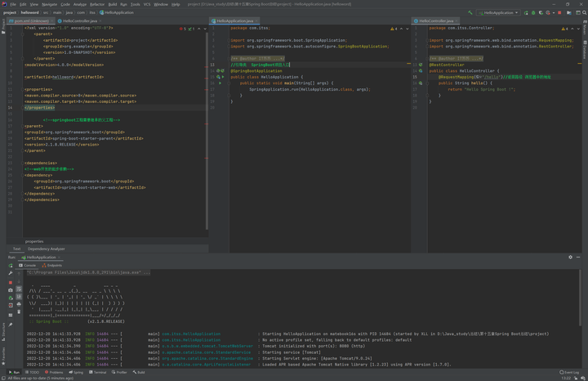Viewport: 588px width, 381px height.
Task: Open the Terminal tool window button
Action: pyautogui.click(x=100, y=372)
